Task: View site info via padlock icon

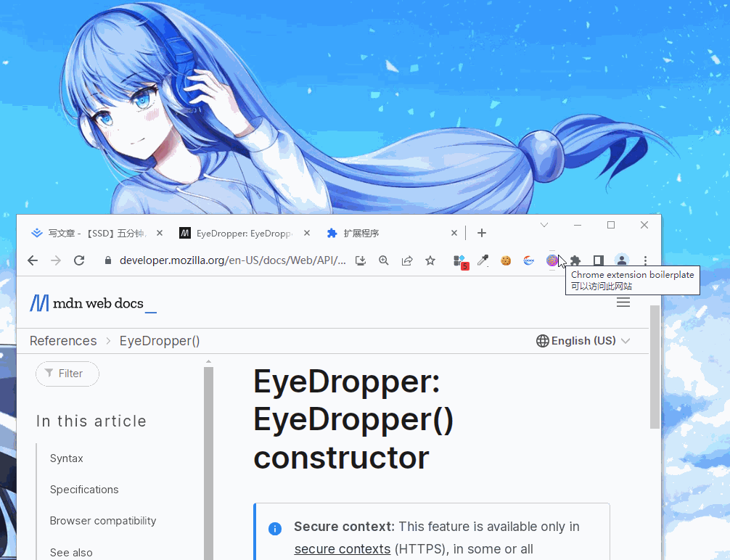Action: [108, 260]
